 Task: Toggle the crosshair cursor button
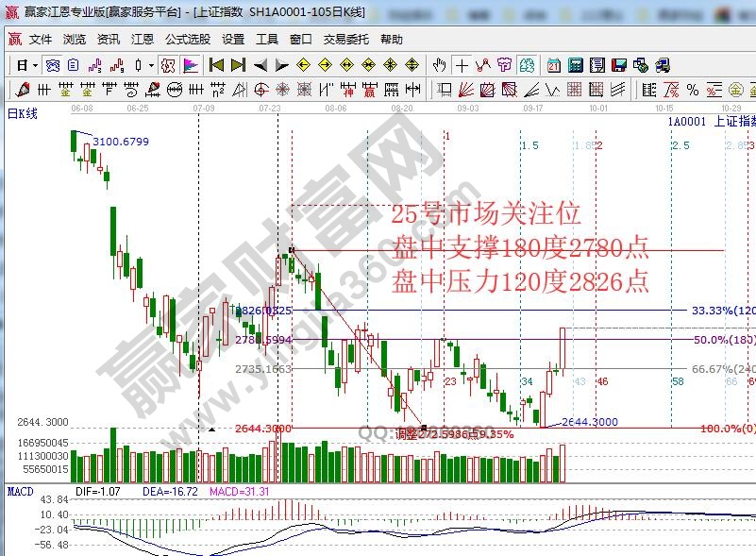[x=462, y=65]
